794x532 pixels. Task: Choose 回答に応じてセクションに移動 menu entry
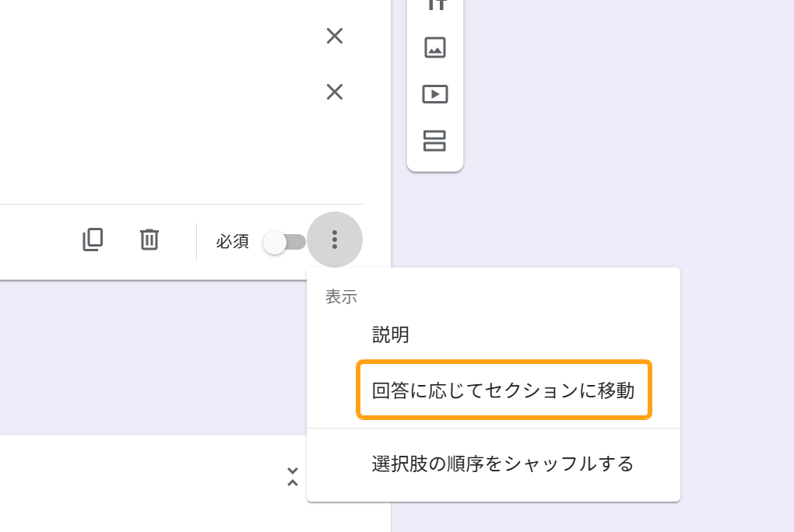(503, 390)
